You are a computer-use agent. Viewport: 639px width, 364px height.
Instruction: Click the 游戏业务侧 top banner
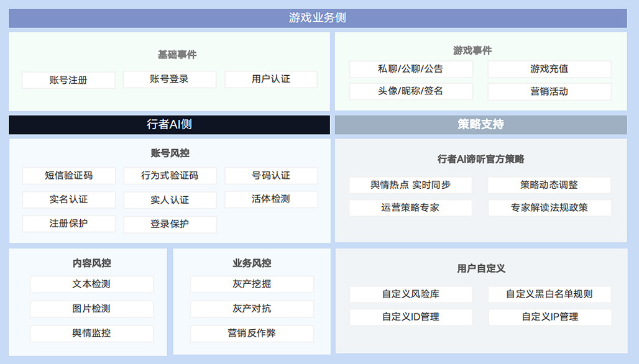tap(318, 18)
